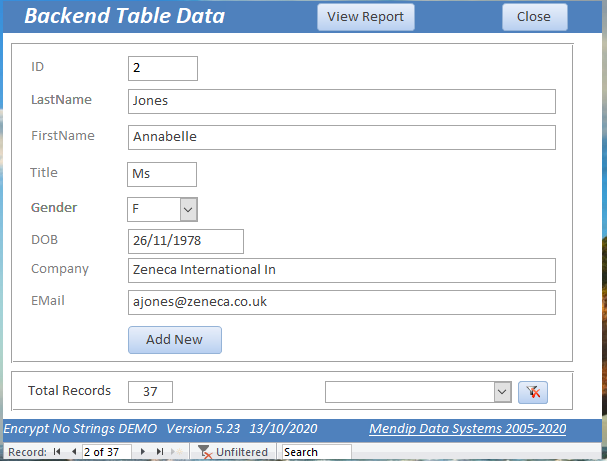Click the ID label
Viewport: 607px width, 461px height.
(x=38, y=67)
